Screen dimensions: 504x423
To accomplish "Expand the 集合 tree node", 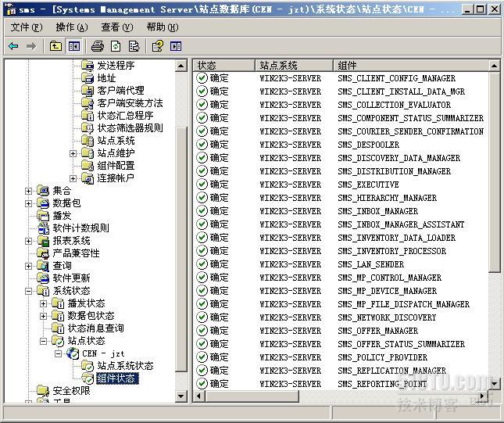I will [28, 191].
